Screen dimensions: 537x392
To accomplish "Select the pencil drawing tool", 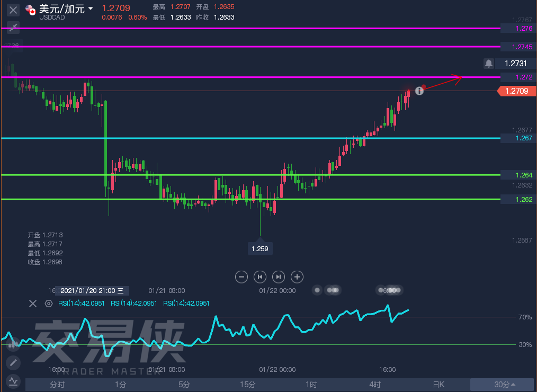I will 13,362.
